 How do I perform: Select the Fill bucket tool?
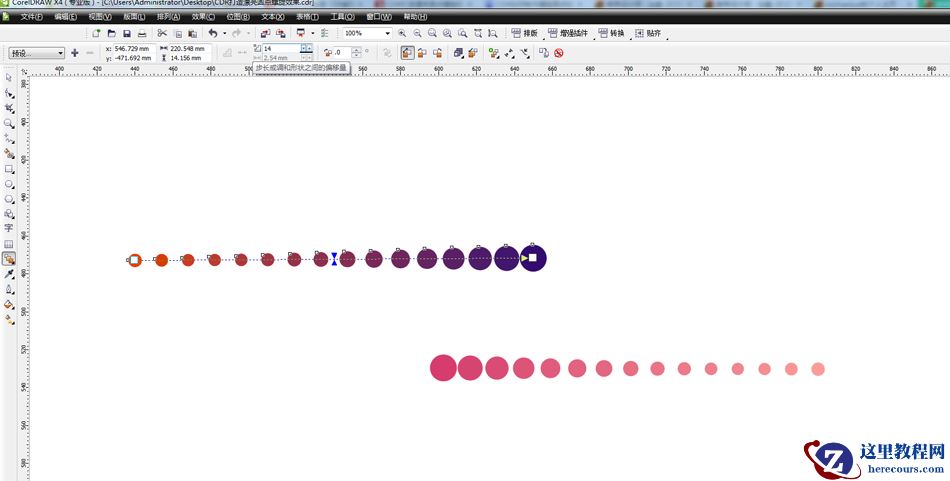point(9,305)
